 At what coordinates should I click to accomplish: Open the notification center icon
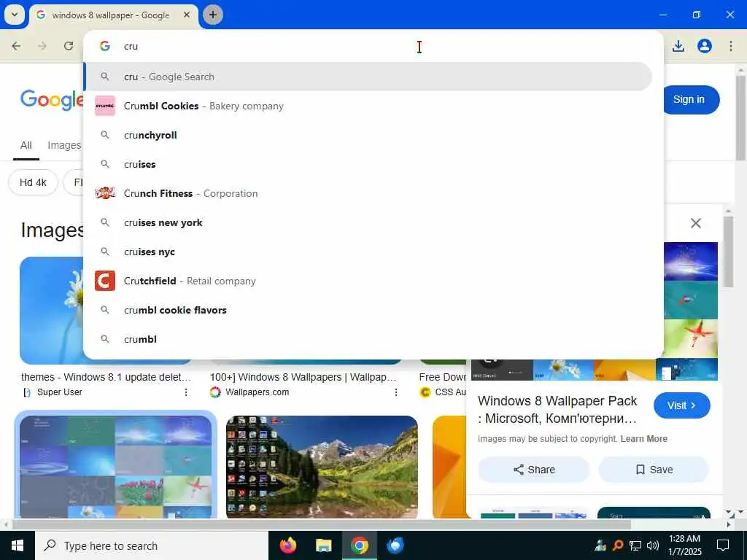(723, 545)
